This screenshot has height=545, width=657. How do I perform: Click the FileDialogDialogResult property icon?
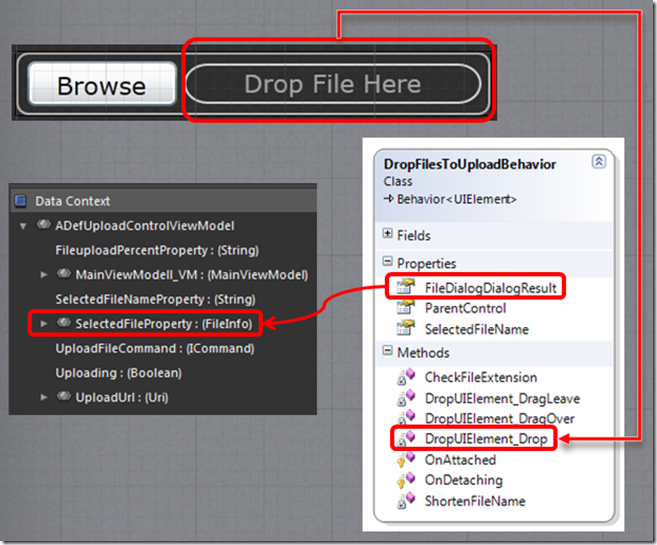coord(405,287)
